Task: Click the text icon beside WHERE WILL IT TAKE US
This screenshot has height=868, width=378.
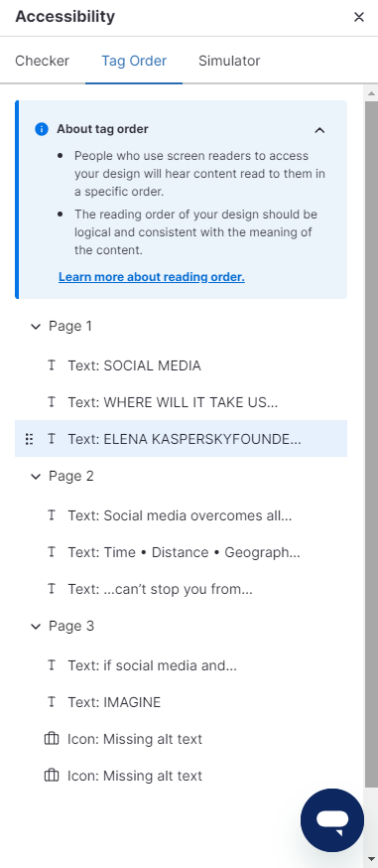Action: [x=52, y=402]
